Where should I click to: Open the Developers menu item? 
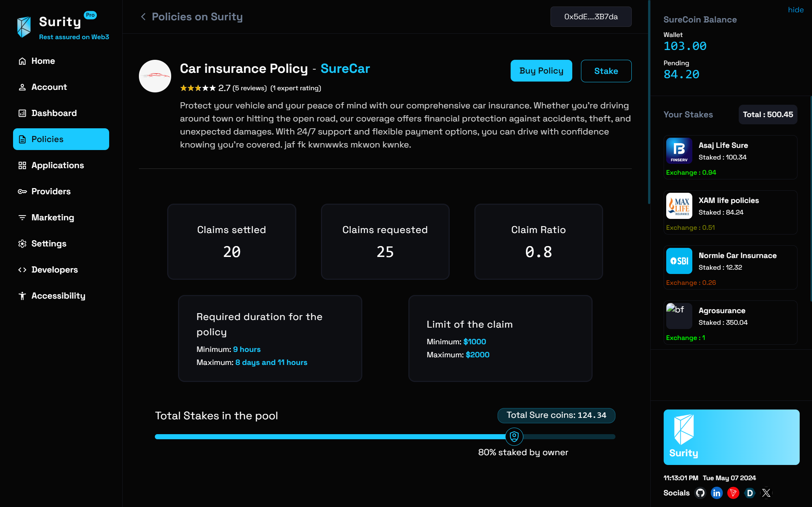coord(54,270)
